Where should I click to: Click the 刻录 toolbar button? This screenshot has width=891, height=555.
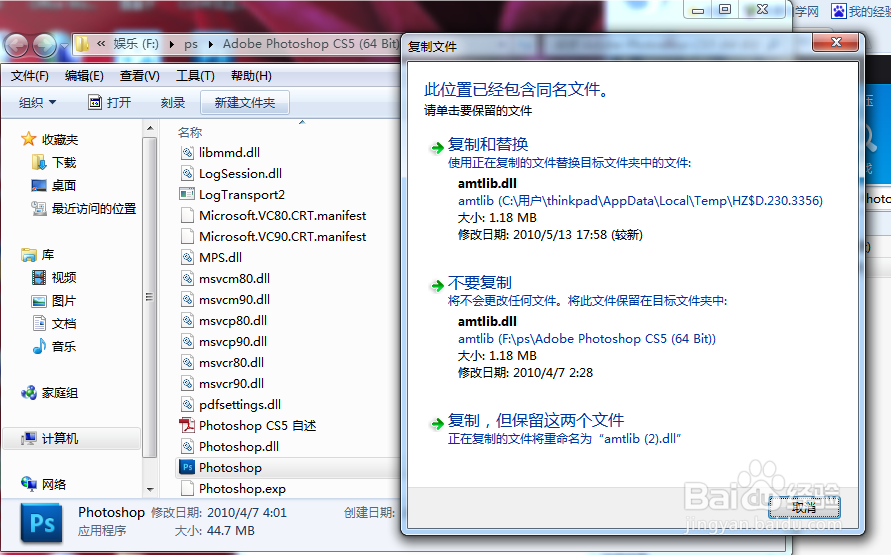coord(173,102)
